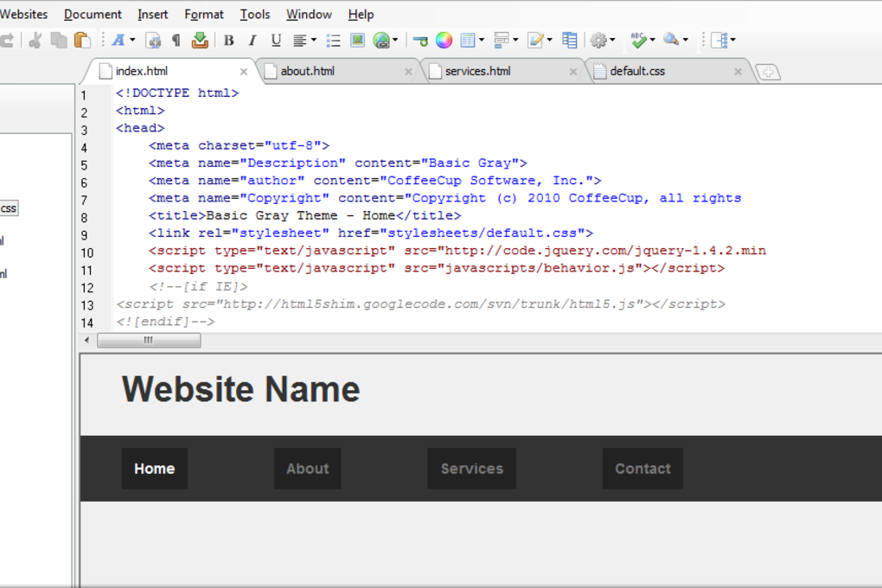Close the default.css tab
This screenshot has height=588, width=882.
click(738, 72)
